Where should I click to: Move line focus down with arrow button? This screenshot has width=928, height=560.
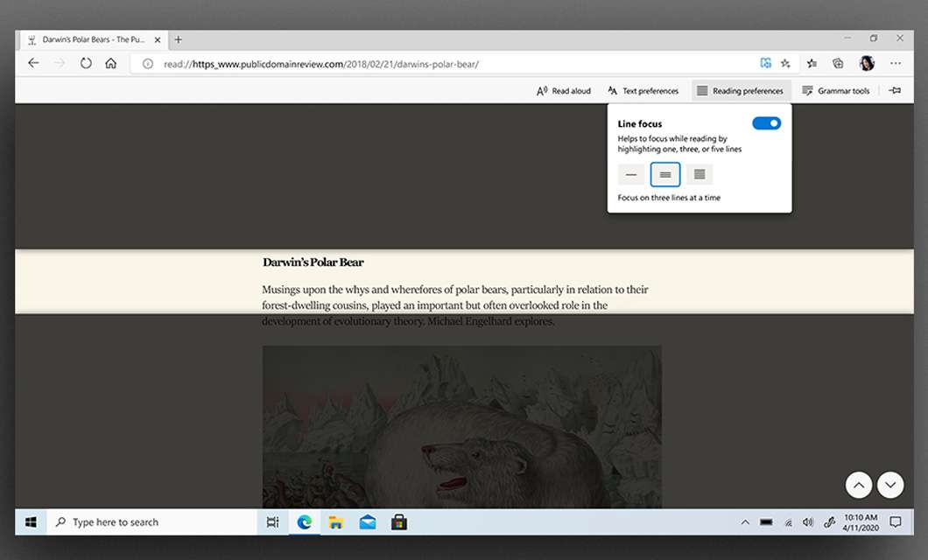(890, 485)
